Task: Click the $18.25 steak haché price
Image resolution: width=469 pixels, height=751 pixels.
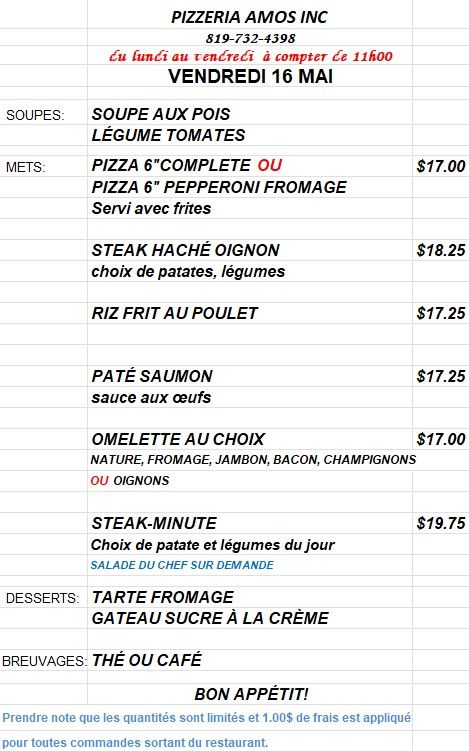Action: click(x=441, y=250)
